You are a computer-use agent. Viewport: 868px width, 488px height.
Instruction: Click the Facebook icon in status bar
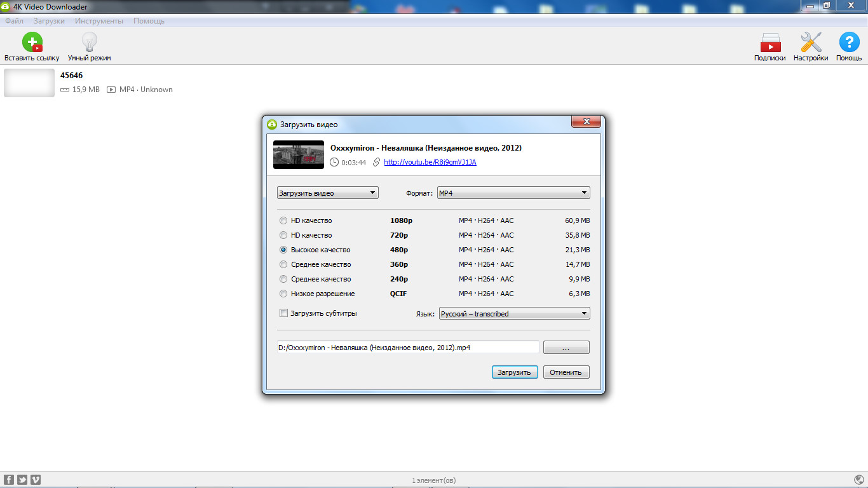point(9,480)
